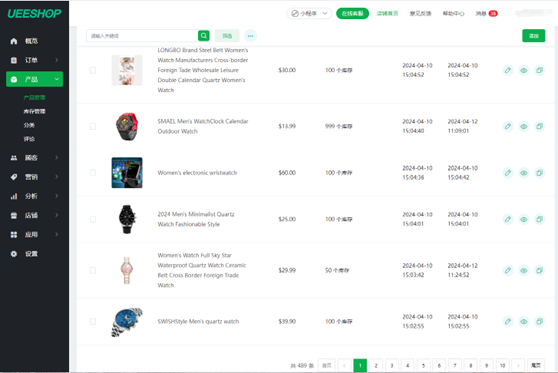Preview the Women's Watch Full Sky Star product
The image size is (558, 373).
(523, 270)
